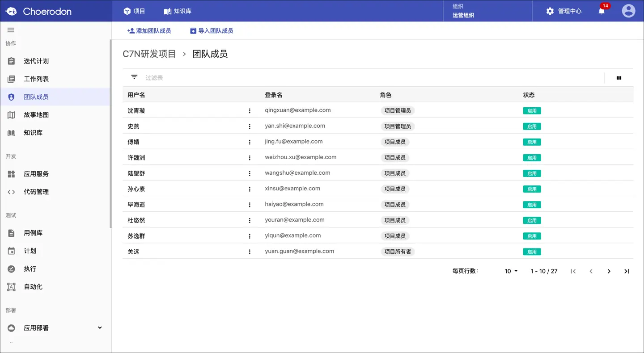Click 项目所有者 role tag

398,252
